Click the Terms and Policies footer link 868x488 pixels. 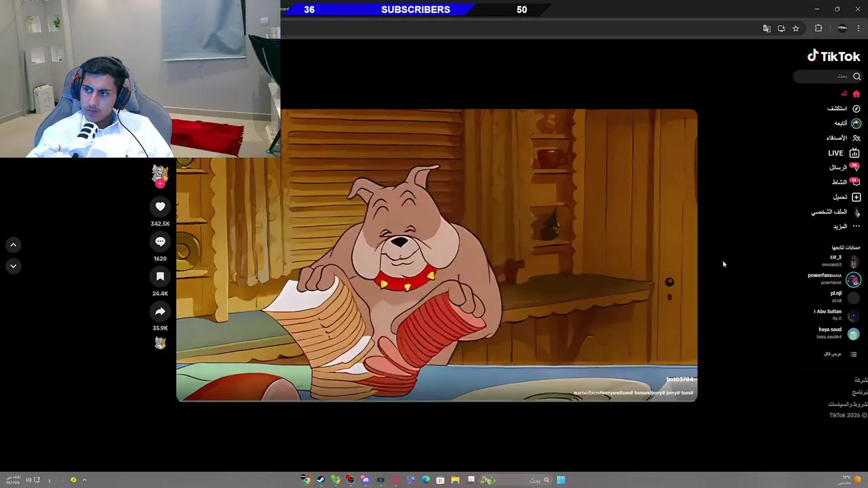(848, 404)
